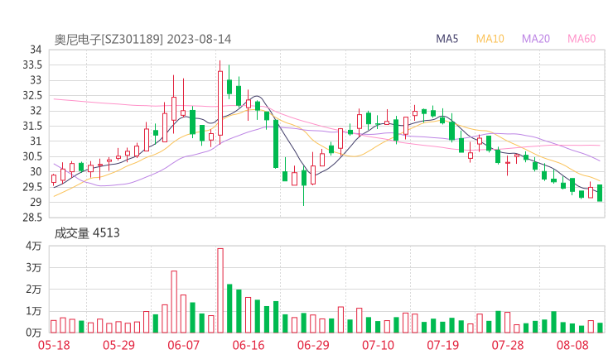The height and width of the screenshot is (364, 613).
Task: Click the 06-16 date label
Action: click(x=249, y=345)
